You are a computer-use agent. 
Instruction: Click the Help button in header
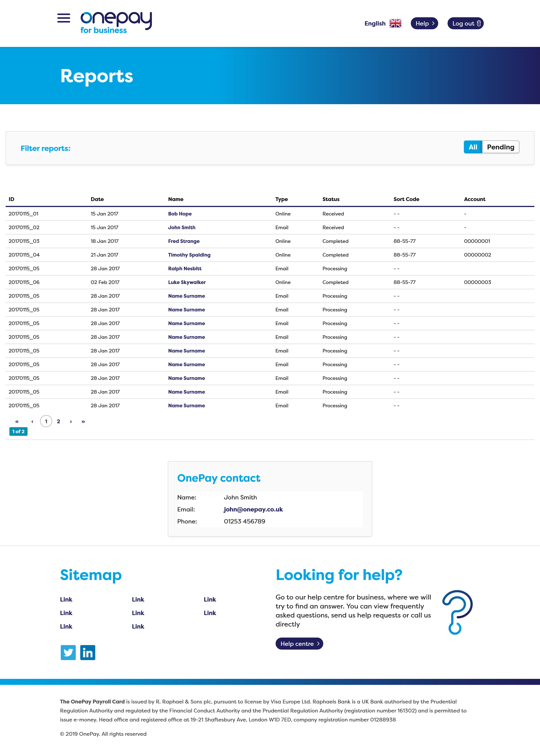pos(424,23)
